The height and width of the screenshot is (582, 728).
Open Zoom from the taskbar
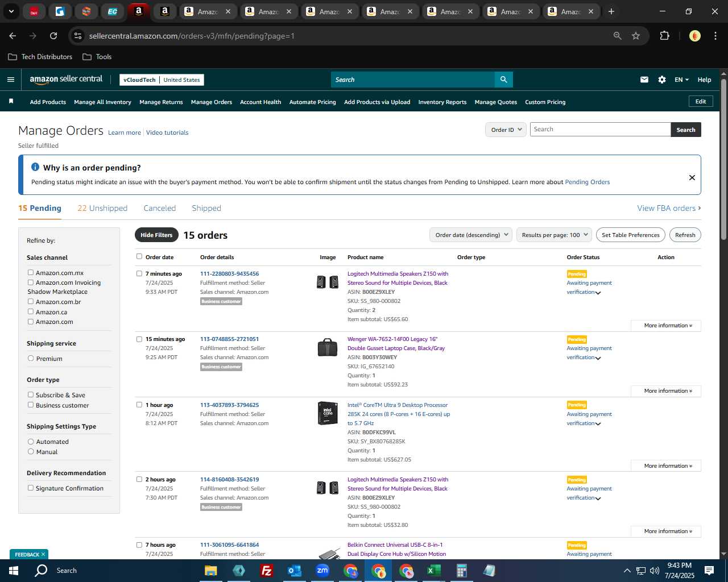322,570
